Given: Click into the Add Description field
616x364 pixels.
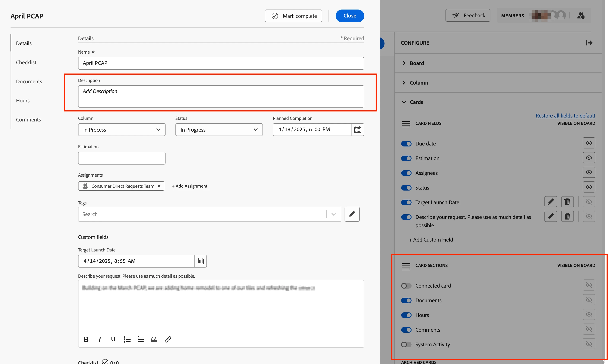Looking at the screenshot, I should click(221, 96).
